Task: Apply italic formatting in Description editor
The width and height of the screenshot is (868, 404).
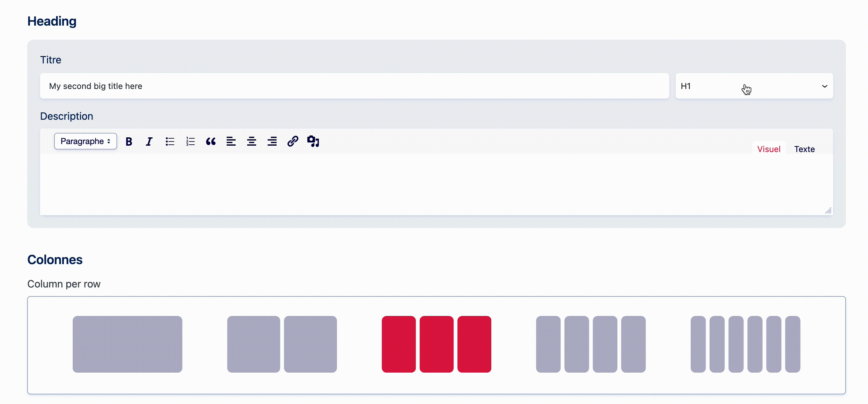Action: (149, 141)
